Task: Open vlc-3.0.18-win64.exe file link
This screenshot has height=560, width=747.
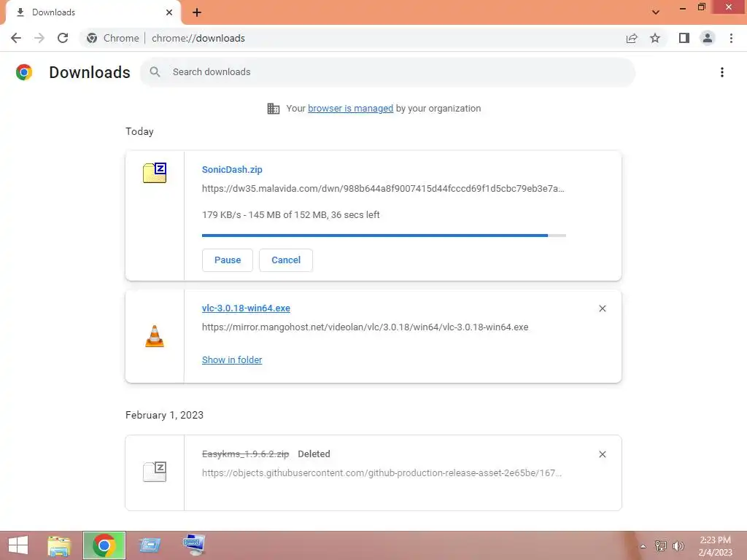Action: [246, 308]
